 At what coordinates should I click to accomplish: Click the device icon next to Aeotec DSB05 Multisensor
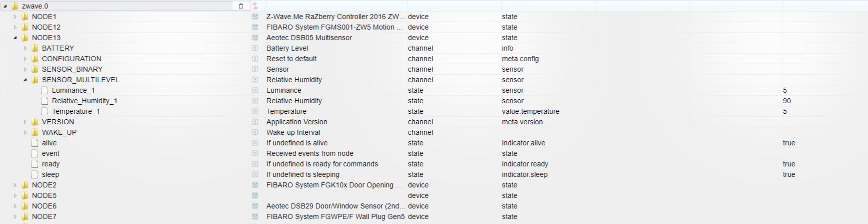pyautogui.click(x=255, y=38)
